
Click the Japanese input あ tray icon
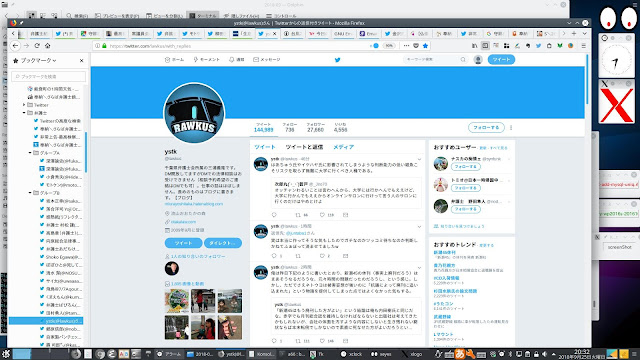pyautogui.click(x=460, y=354)
